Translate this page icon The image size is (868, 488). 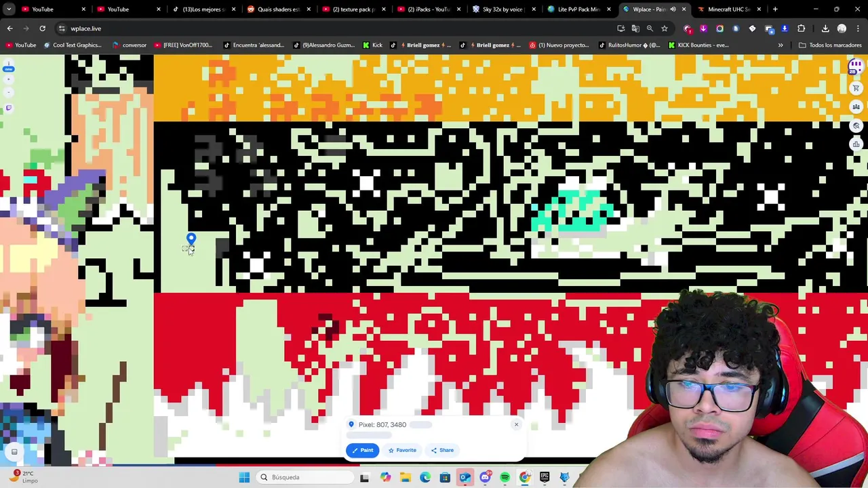click(635, 28)
